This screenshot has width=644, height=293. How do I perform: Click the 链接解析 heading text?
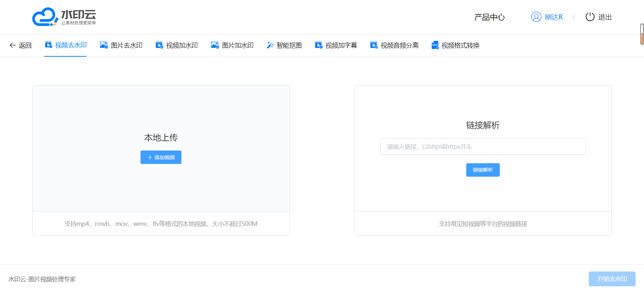[483, 125]
